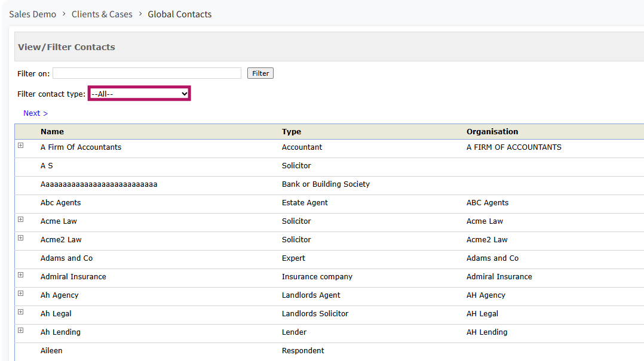Select contact name Ah Agency

[x=59, y=295]
